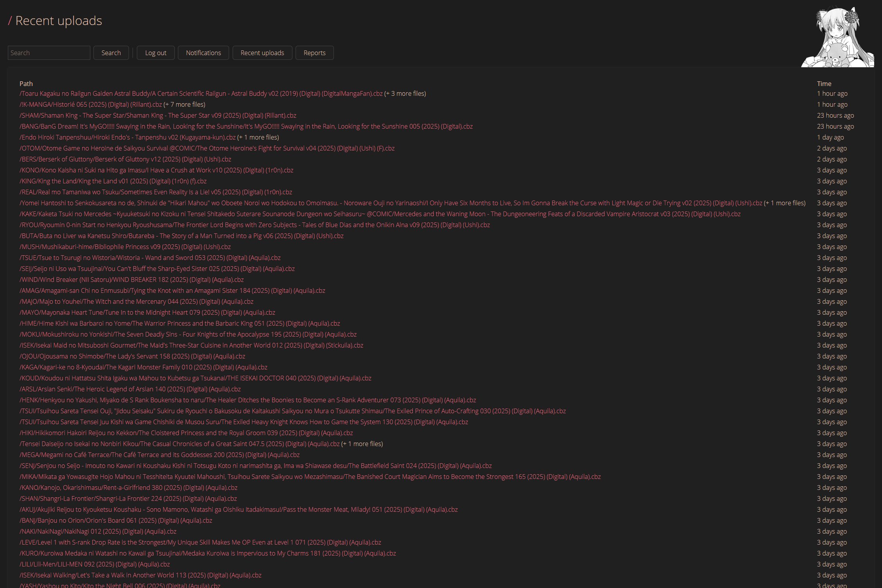
Task: Open My Unique Skill Makes Me OP 071
Action: 200,542
